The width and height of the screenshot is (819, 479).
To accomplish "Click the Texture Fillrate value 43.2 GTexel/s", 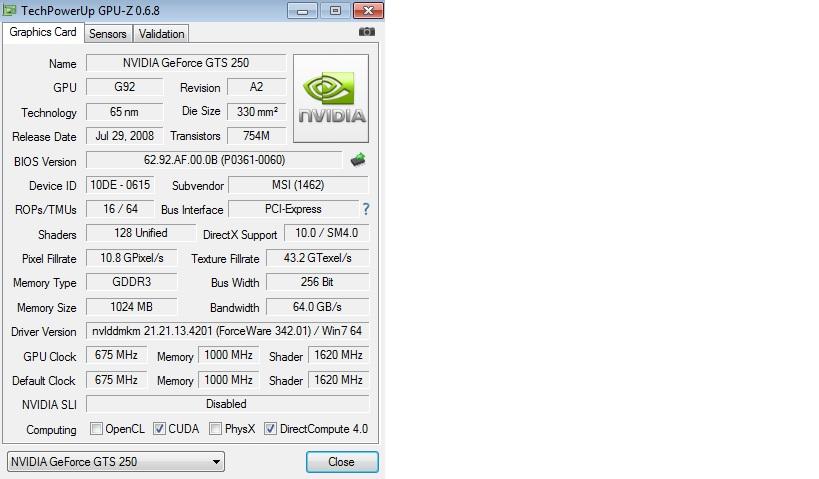I will click(x=318, y=258).
